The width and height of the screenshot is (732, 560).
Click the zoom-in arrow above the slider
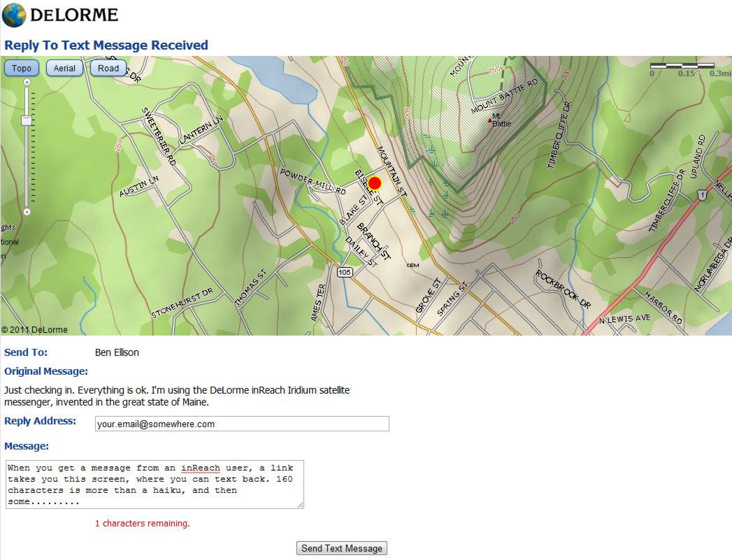[x=27, y=82]
